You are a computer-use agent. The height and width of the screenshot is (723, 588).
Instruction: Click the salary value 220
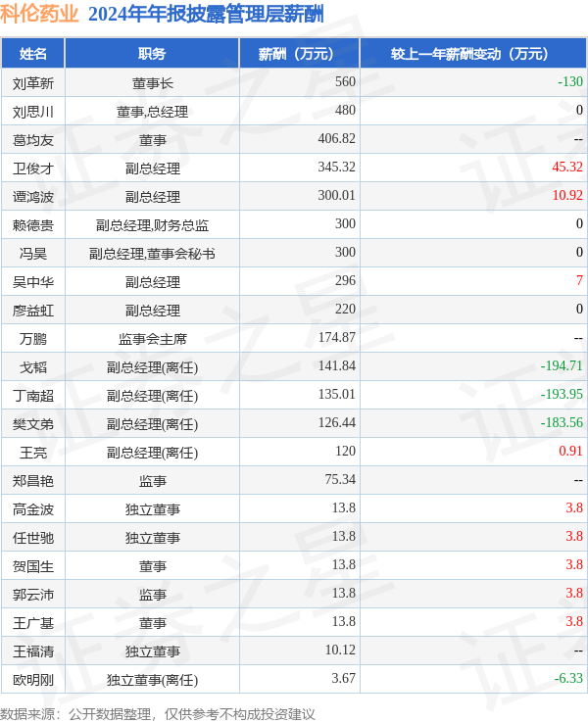pos(345,309)
